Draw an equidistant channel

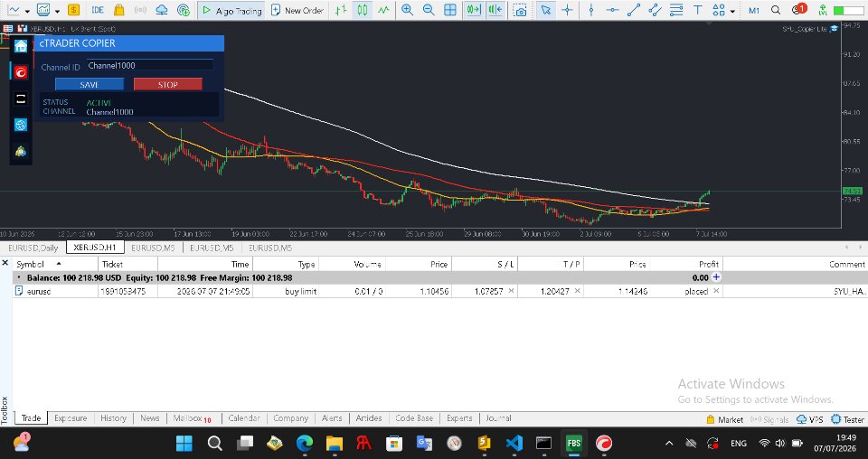point(655,10)
